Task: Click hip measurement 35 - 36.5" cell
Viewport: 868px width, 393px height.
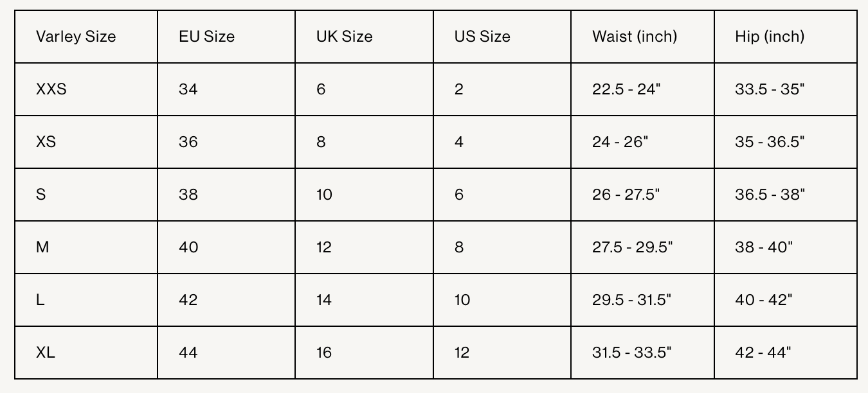Action: pyautogui.click(x=786, y=142)
